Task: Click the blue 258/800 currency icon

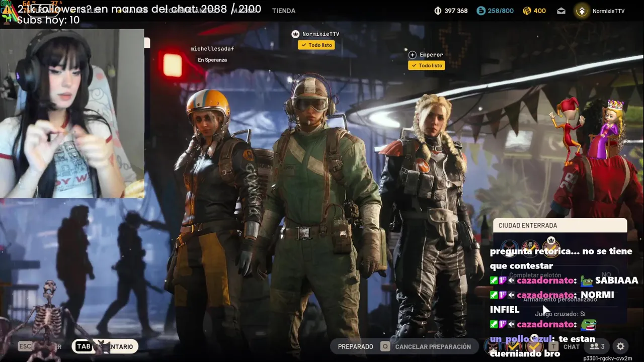Action: 481,11
